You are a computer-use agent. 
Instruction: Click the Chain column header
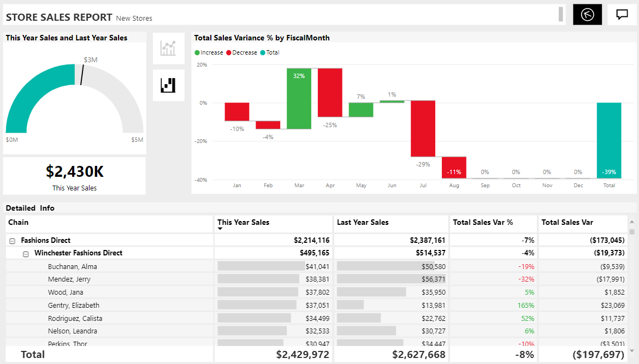click(x=19, y=223)
